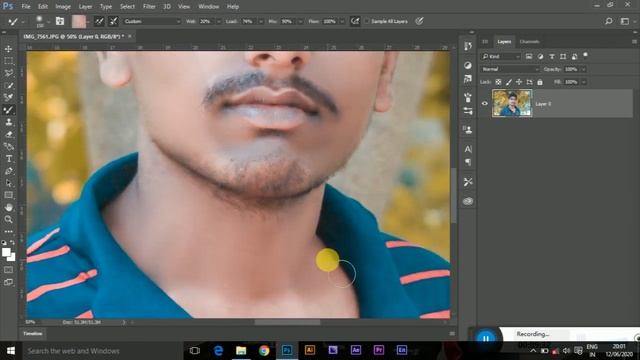
Task: Open the Mix percentage dropdown arrow
Action: [300, 21]
